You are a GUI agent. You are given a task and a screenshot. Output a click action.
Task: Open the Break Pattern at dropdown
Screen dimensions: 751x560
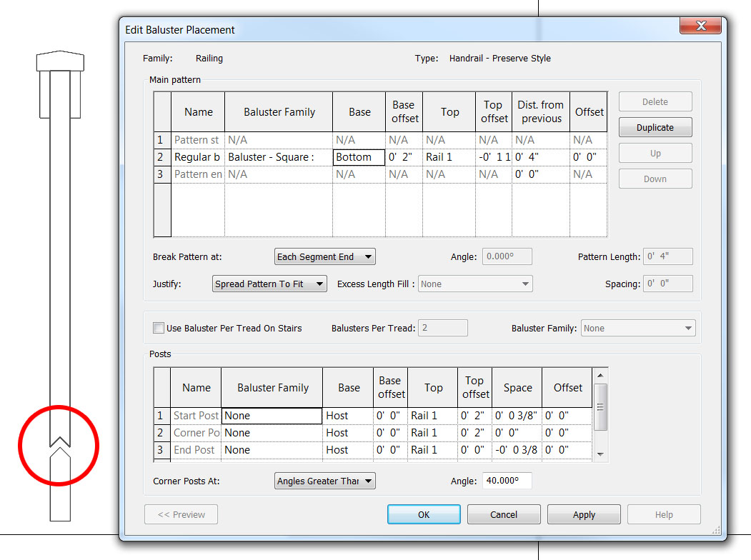point(324,256)
